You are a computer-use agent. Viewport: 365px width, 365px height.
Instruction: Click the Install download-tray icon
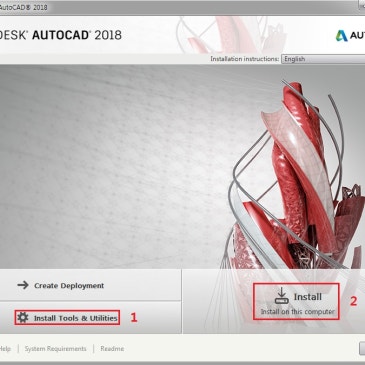tap(282, 296)
